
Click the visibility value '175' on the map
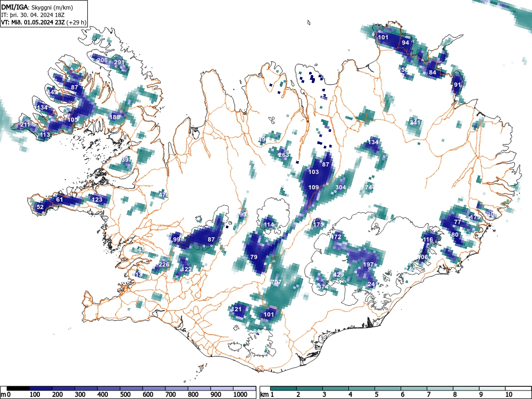[x=318, y=225]
